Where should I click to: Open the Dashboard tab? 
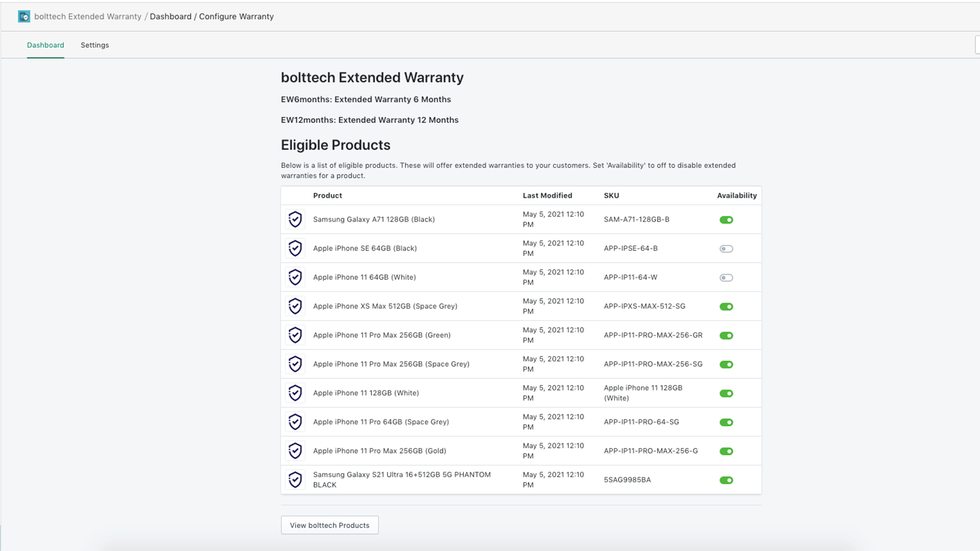[x=45, y=45]
